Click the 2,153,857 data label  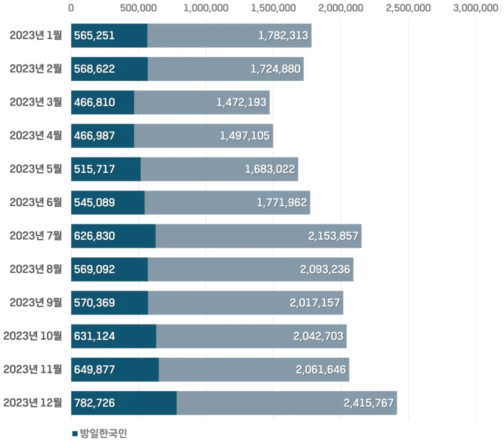coord(333,236)
